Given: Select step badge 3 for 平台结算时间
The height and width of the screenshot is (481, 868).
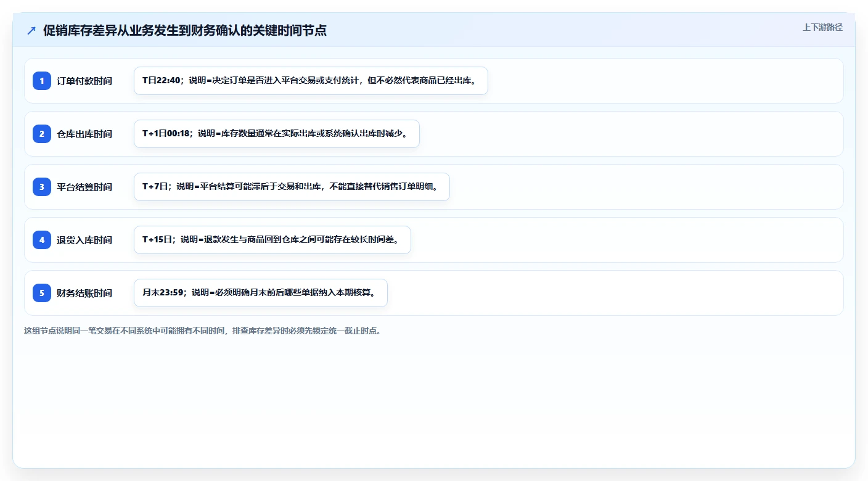Looking at the screenshot, I should click(x=42, y=186).
